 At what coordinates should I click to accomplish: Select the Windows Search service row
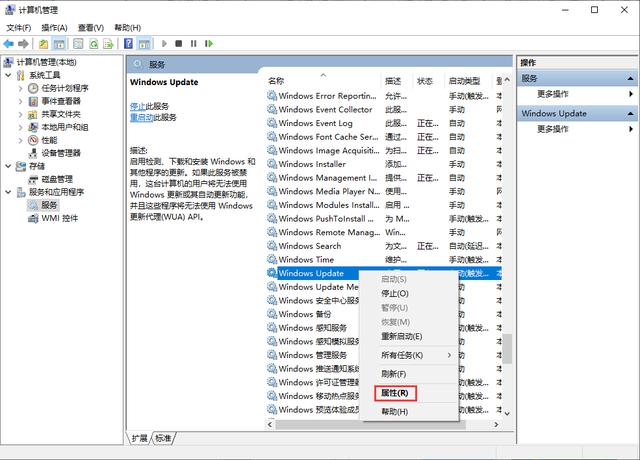point(384,246)
